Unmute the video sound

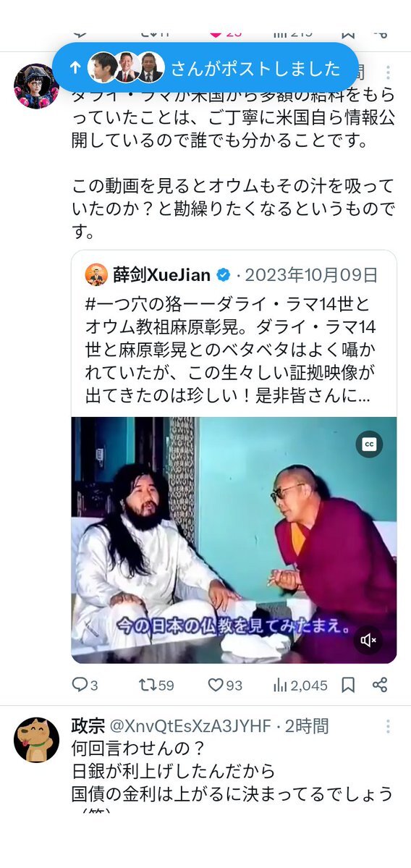point(369,641)
